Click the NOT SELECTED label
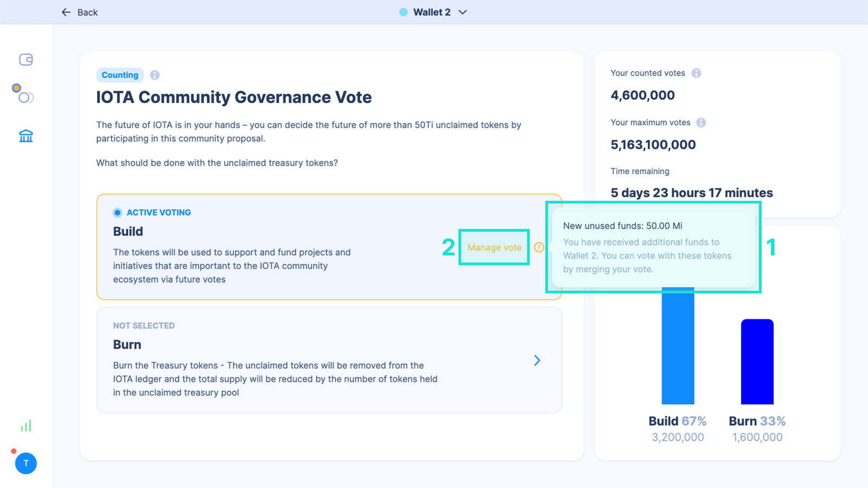 pyautogui.click(x=144, y=326)
